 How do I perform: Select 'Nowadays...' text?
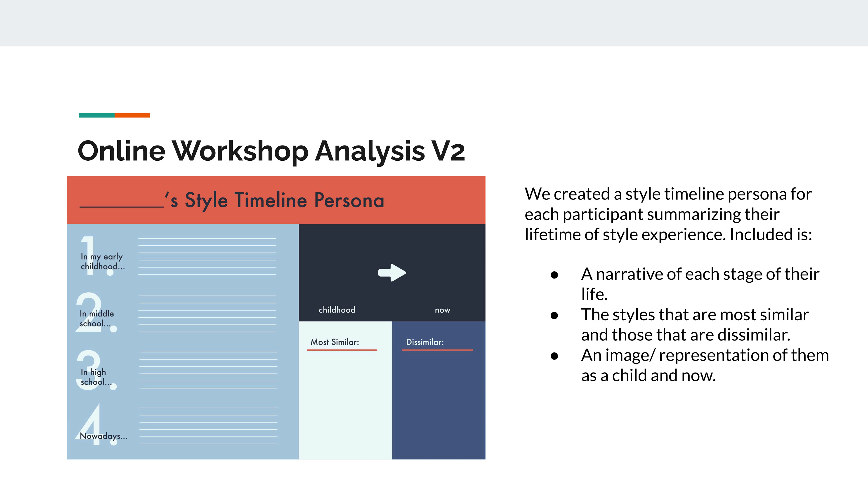click(x=104, y=436)
